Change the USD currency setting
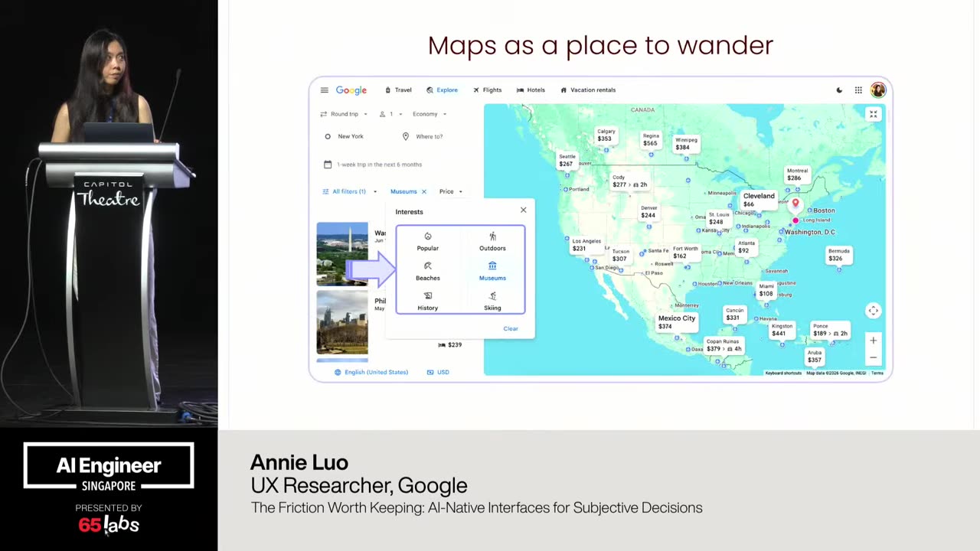 pos(438,372)
